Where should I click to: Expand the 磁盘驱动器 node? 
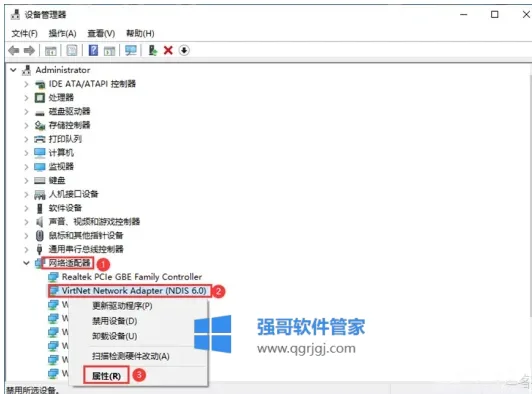(x=26, y=111)
